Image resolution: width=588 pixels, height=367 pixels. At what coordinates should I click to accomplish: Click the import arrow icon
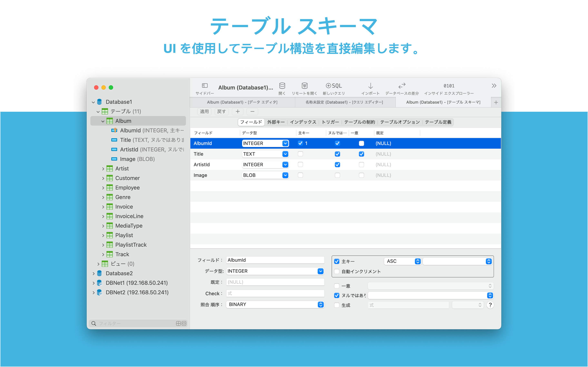pyautogui.click(x=370, y=86)
